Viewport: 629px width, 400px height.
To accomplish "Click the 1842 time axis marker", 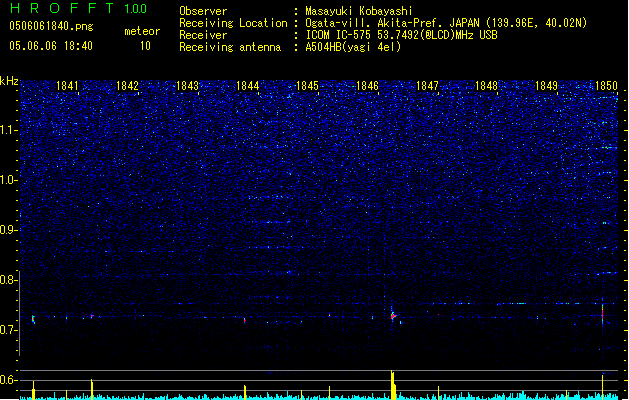I will [x=127, y=86].
